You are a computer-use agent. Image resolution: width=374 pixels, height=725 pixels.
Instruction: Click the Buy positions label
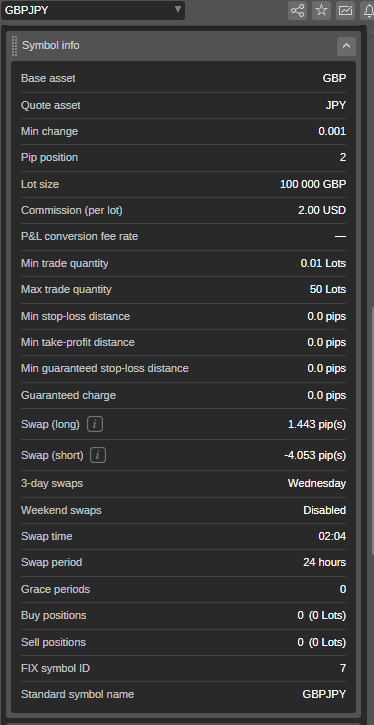pos(54,615)
